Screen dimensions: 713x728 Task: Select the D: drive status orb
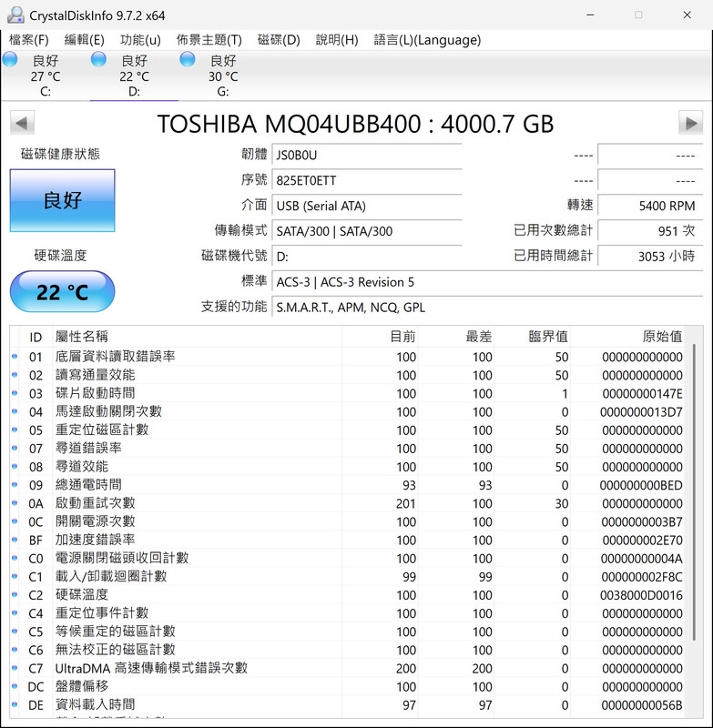(98, 59)
